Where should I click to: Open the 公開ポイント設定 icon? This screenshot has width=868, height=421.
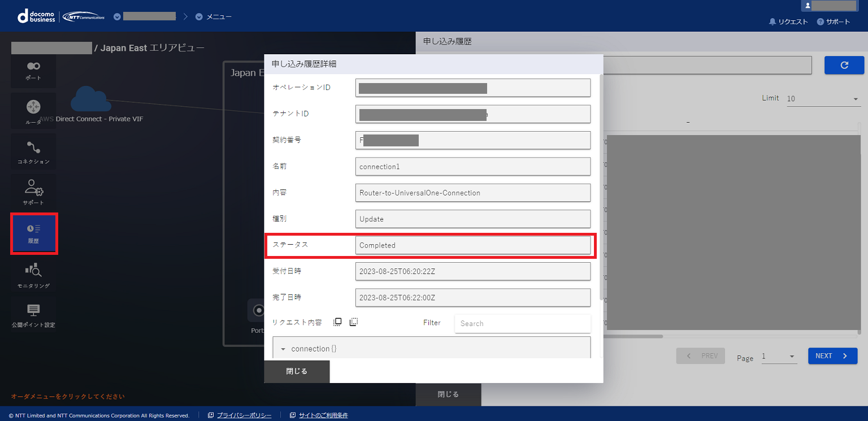(33, 315)
